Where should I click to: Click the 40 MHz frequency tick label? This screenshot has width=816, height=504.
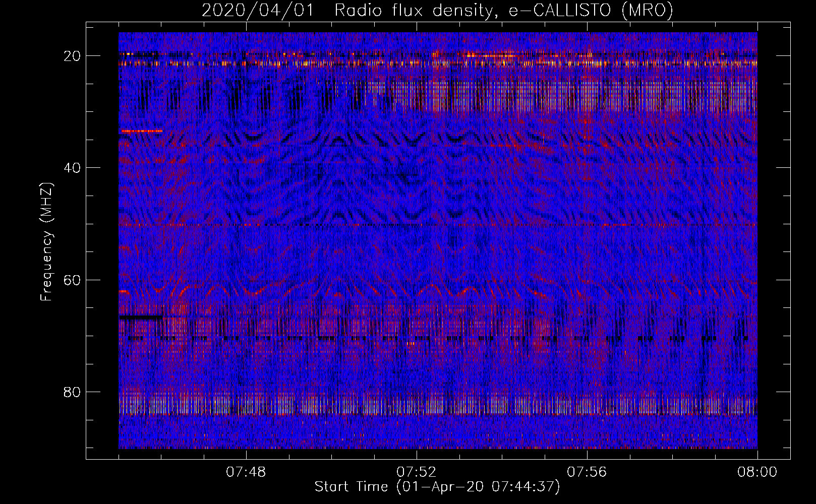[x=72, y=168]
